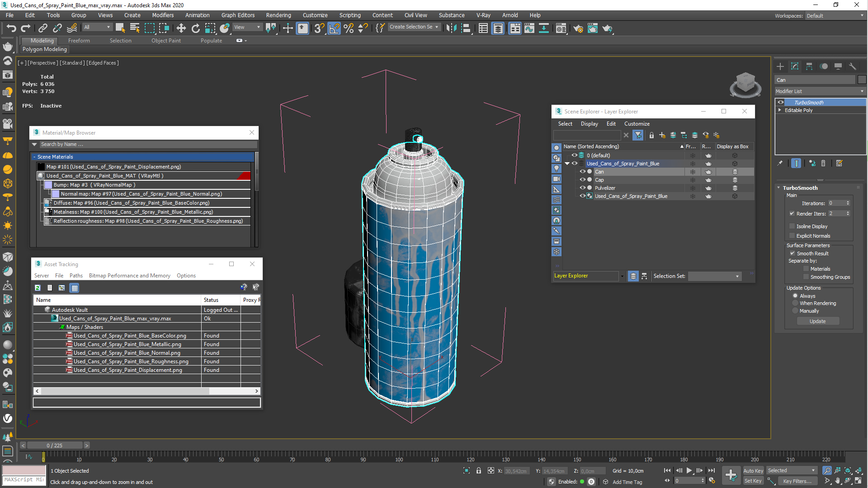Image resolution: width=868 pixels, height=488 pixels.
Task: Click Configure Modifier Sets icon
Action: click(x=840, y=163)
